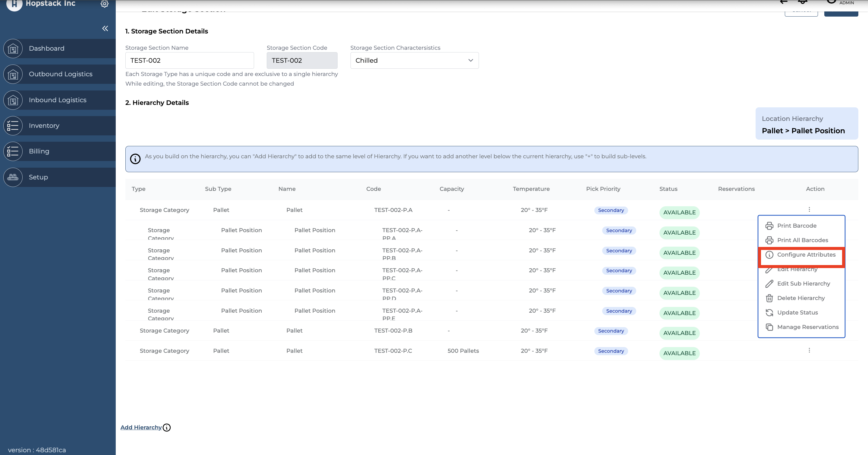Open the Setup sidebar icon
This screenshot has width=868, height=455.
(x=13, y=177)
